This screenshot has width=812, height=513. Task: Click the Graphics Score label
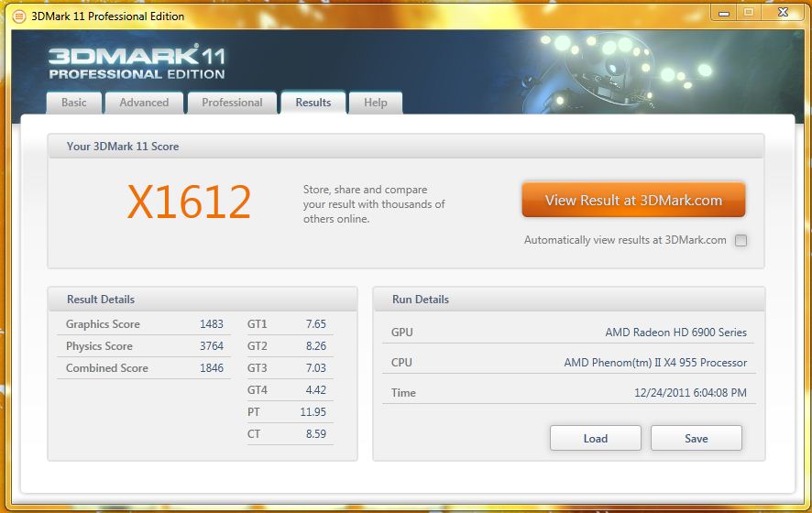click(x=103, y=324)
